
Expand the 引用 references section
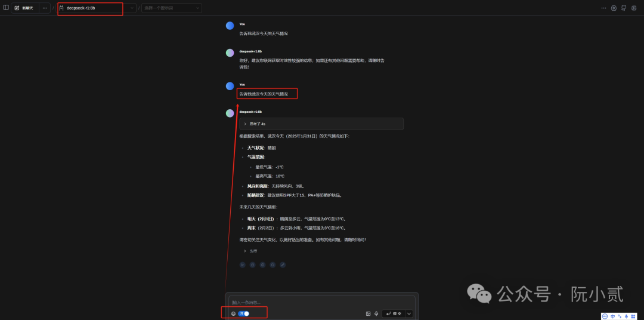[250, 251]
